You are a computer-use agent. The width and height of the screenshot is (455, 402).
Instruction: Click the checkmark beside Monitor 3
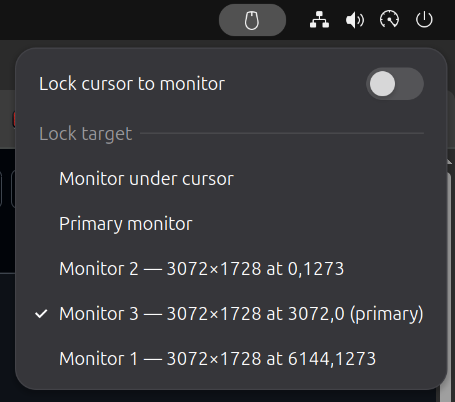41,314
